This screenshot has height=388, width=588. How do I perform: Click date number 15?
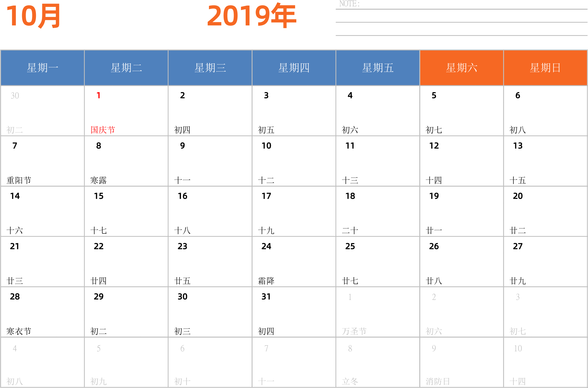[x=99, y=196]
